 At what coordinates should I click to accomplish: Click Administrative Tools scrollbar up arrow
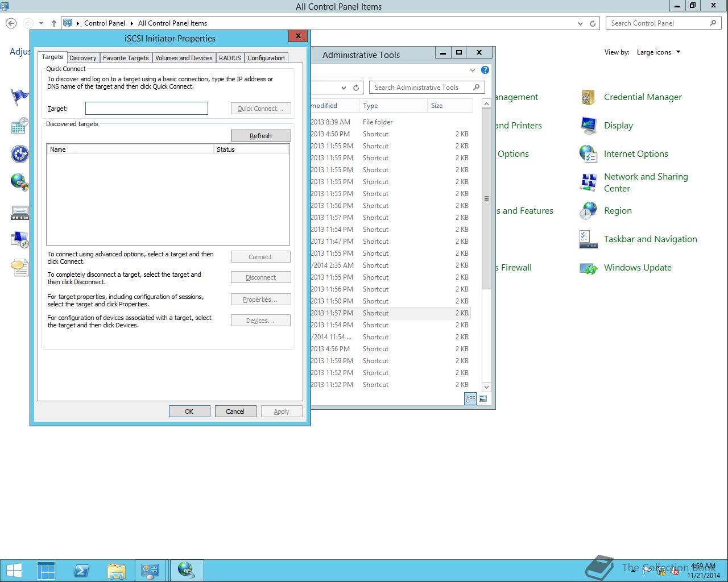click(486, 103)
